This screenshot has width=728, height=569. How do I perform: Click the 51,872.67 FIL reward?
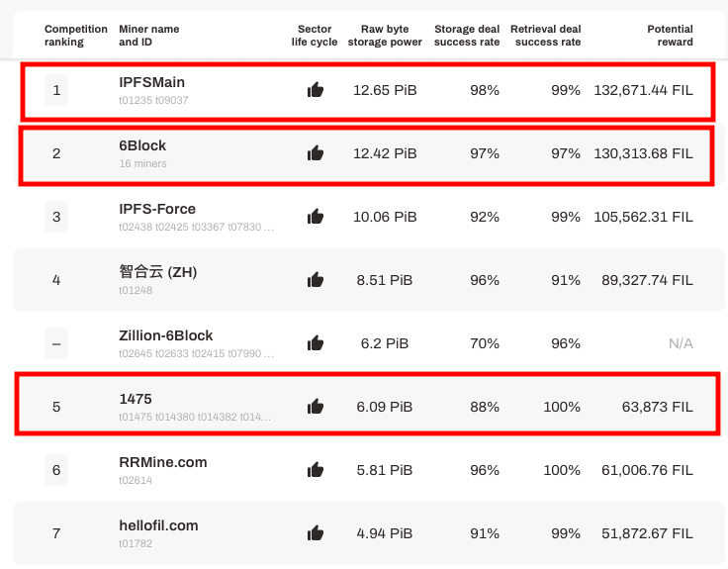(647, 533)
